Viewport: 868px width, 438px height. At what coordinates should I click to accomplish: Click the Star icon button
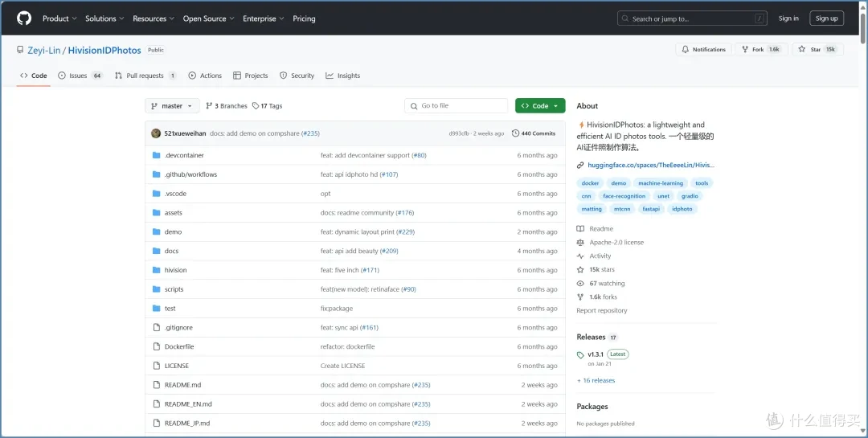pos(801,49)
